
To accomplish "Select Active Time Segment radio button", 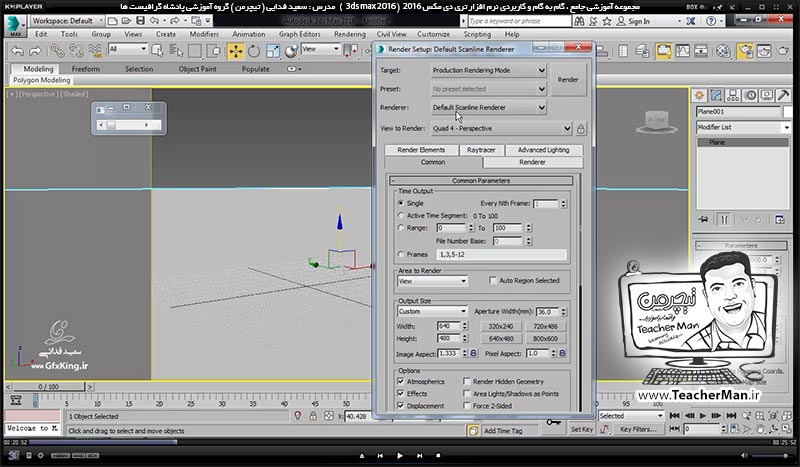I will click(x=401, y=215).
